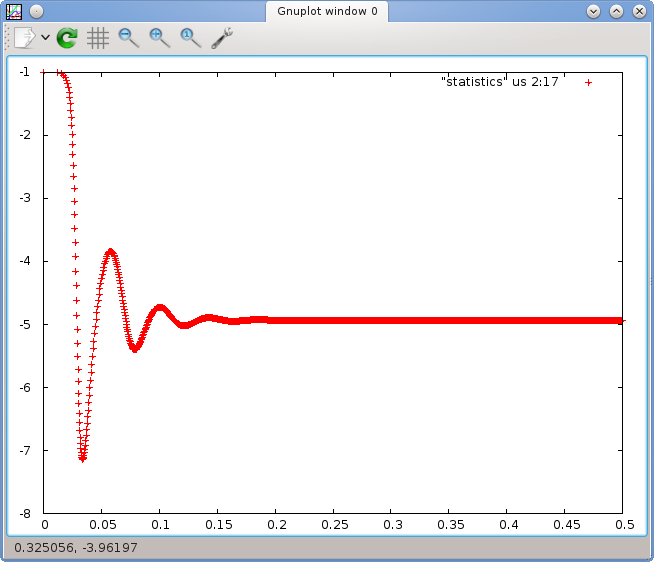Click the green replot icon
The width and height of the screenshot is (654, 562).
coord(67,38)
